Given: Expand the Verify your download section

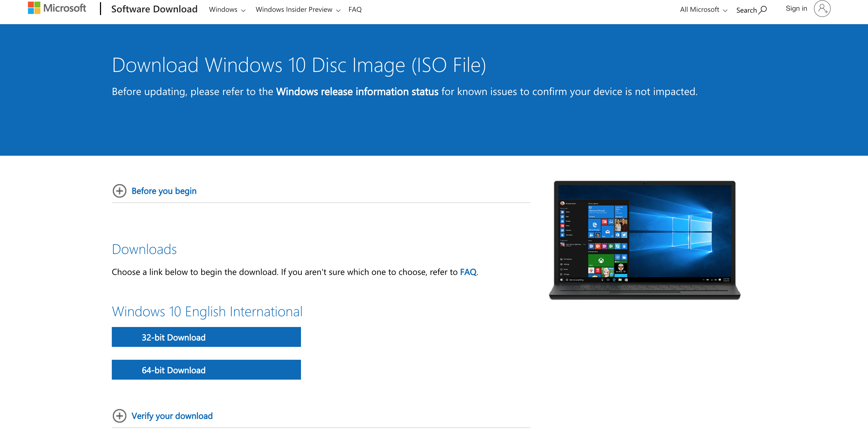Looking at the screenshot, I should [172, 416].
